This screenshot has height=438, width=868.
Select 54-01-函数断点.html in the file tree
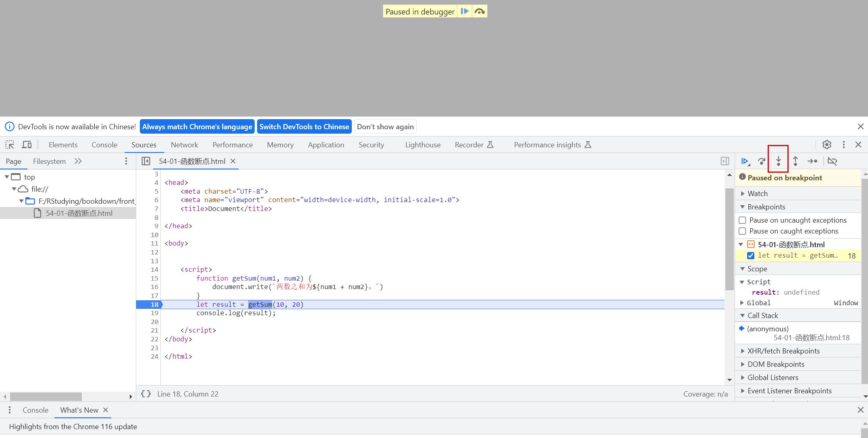point(68,213)
